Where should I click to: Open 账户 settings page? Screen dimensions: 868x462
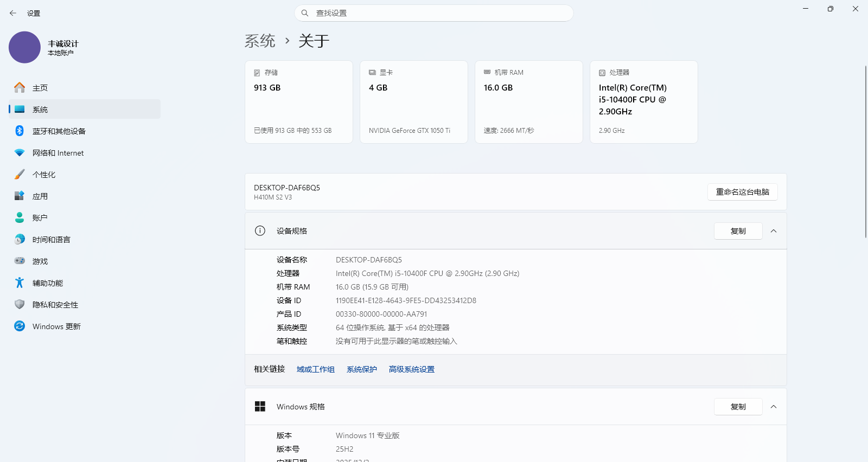click(85, 217)
